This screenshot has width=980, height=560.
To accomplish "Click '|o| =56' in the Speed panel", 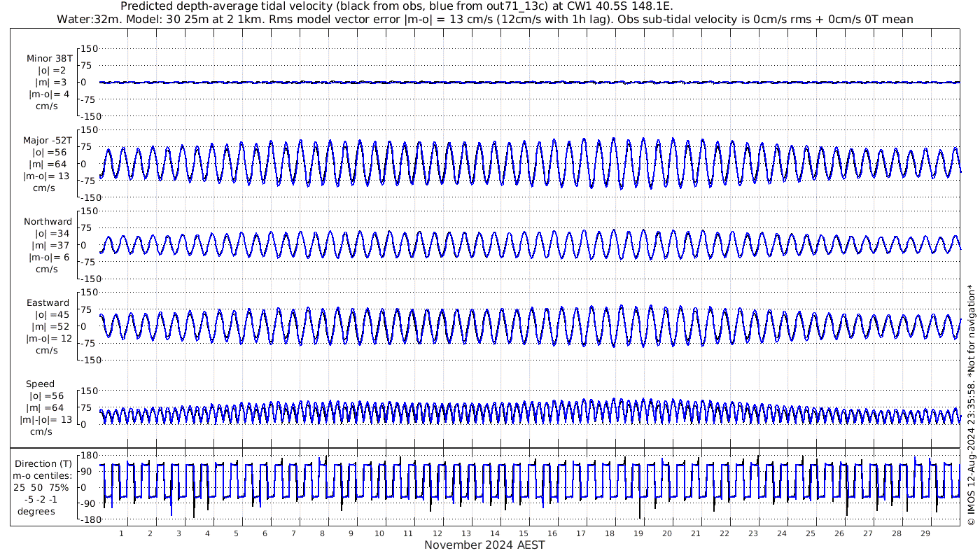I will [46, 396].
